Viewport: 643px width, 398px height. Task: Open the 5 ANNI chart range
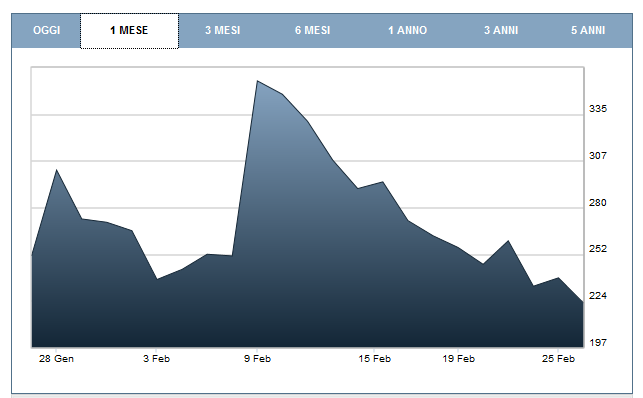588,30
